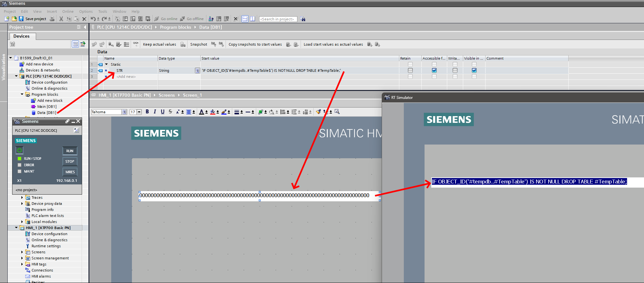Click Copy snapshots to start values

point(255,44)
